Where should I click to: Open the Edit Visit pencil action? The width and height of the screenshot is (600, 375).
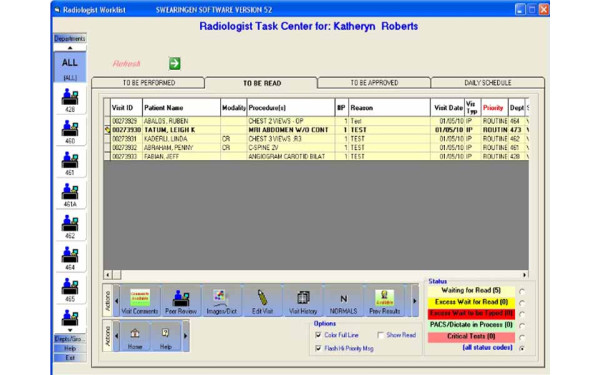point(262,301)
